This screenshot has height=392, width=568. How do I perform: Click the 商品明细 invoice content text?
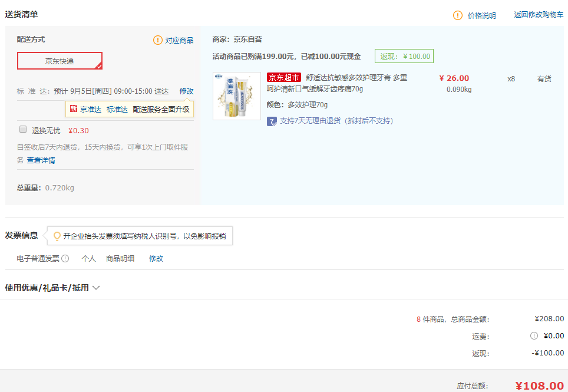[120, 258]
